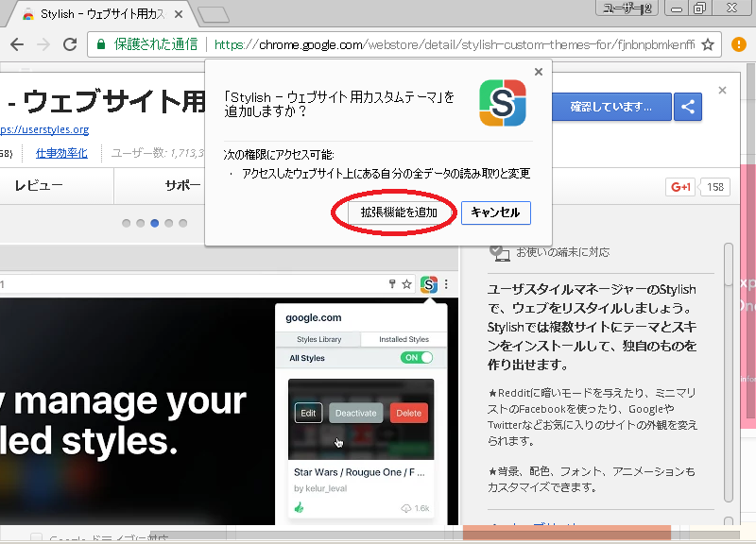The width and height of the screenshot is (756, 544).
Task: Click the お使いの端末に対応 compatibility icon
Action: 499,252
